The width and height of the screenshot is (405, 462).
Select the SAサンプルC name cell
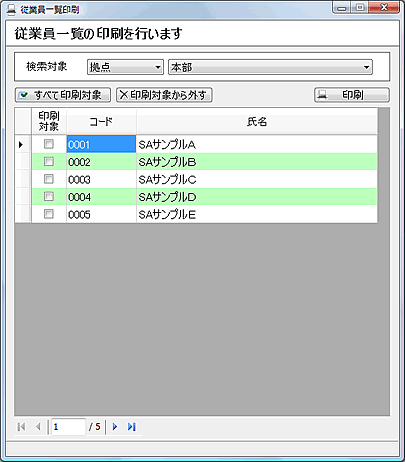[x=257, y=179]
